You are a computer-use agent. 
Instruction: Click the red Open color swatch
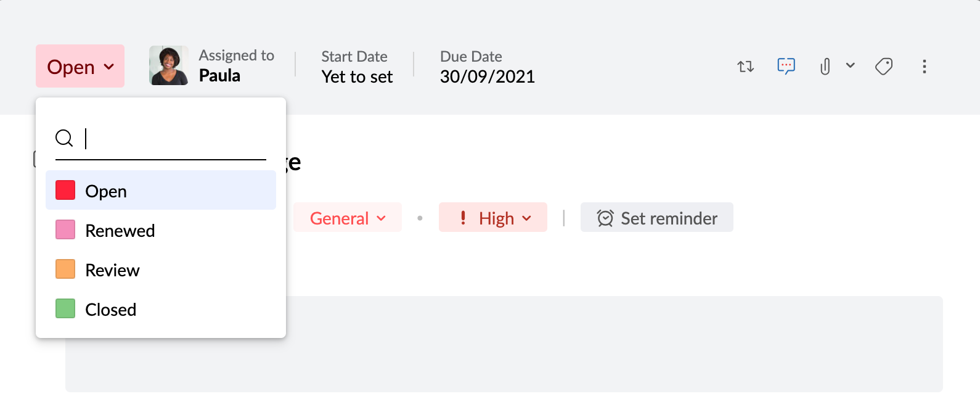pyautogui.click(x=65, y=191)
